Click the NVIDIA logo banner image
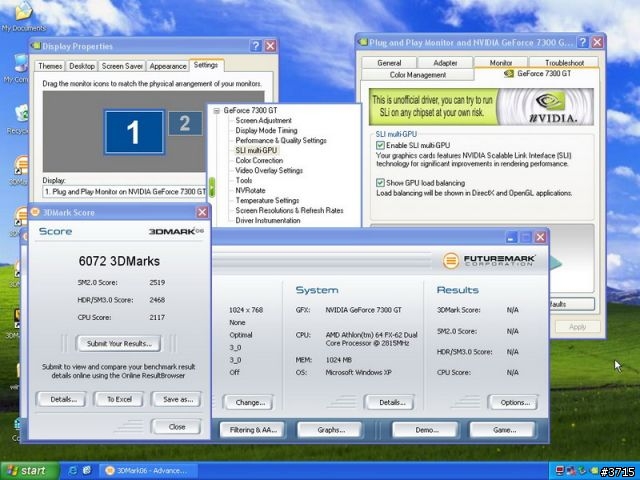This screenshot has height=480, width=640. click(481, 107)
